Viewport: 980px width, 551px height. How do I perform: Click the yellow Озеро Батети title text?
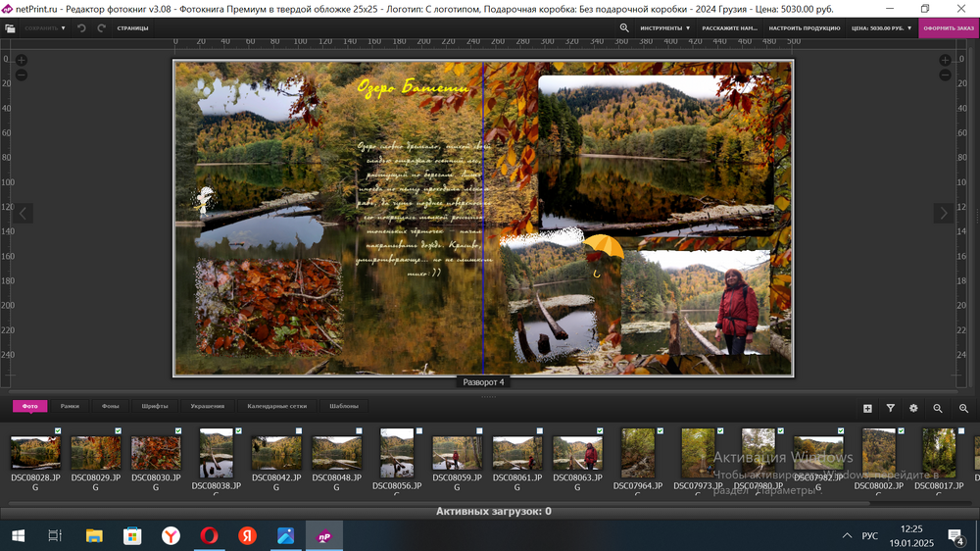pos(414,87)
